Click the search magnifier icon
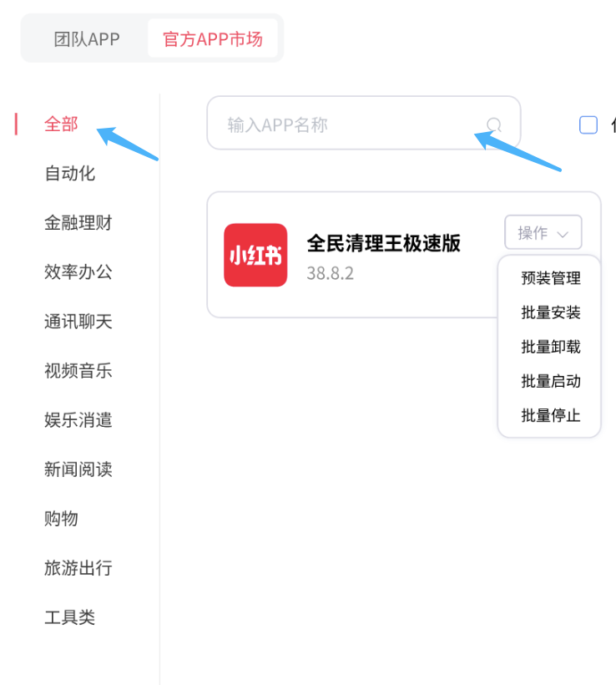Viewport: 616px width, 685px height. [x=494, y=125]
